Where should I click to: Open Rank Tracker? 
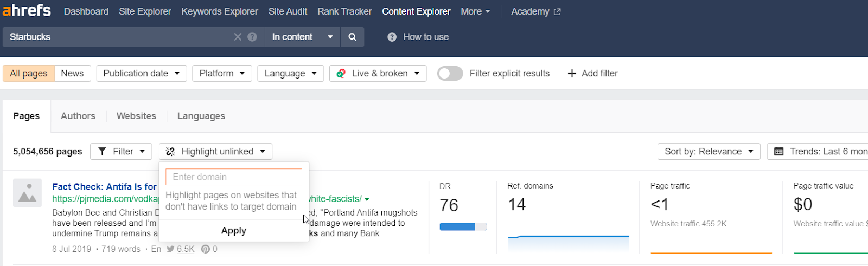[x=344, y=11]
